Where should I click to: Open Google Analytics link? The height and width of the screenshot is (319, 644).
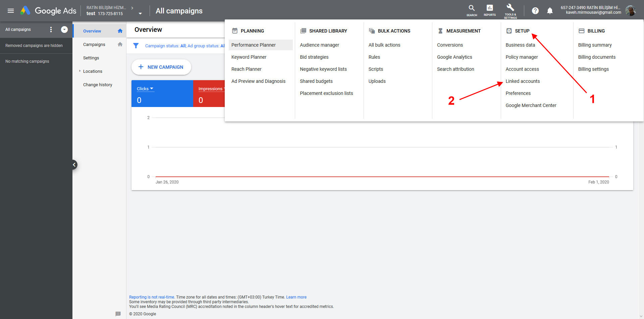click(454, 57)
